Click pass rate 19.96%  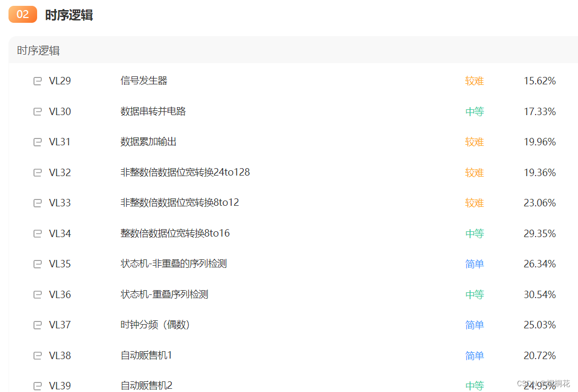(x=540, y=142)
